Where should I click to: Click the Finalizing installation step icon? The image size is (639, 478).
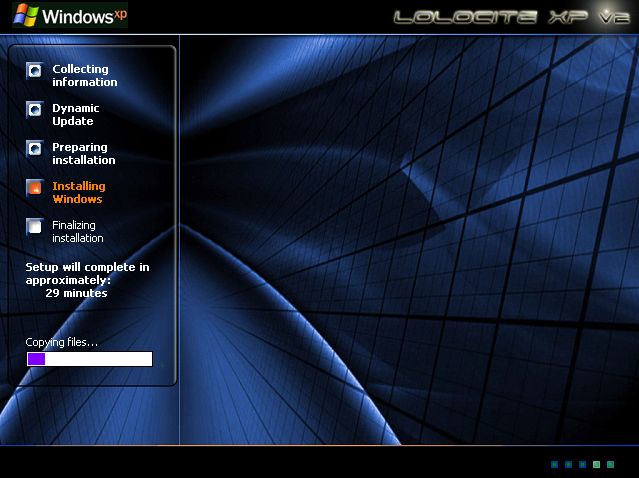click(x=35, y=227)
